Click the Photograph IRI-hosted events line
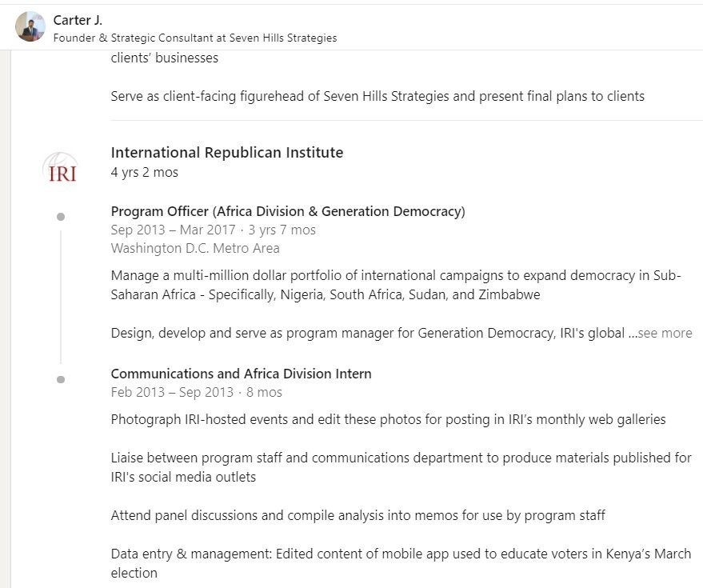Image resolution: width=703 pixels, height=588 pixels. tap(388, 419)
